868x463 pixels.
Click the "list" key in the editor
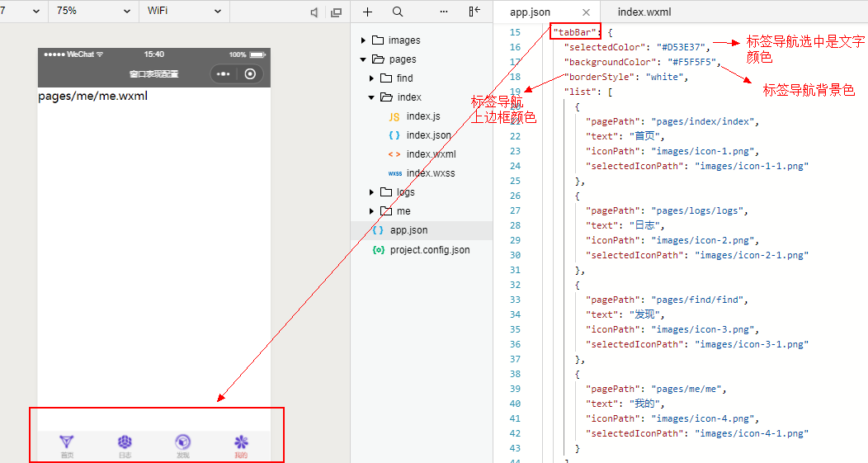581,92
